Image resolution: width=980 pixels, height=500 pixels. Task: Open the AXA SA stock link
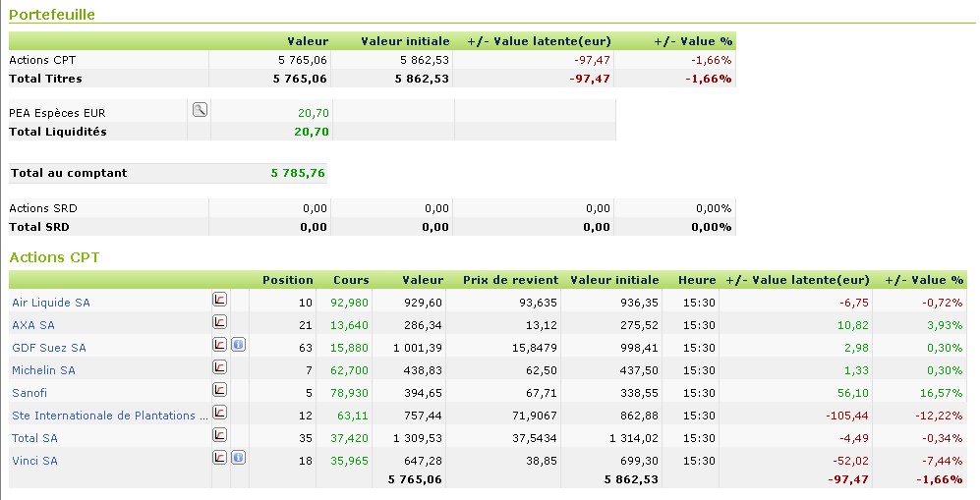pyautogui.click(x=33, y=325)
